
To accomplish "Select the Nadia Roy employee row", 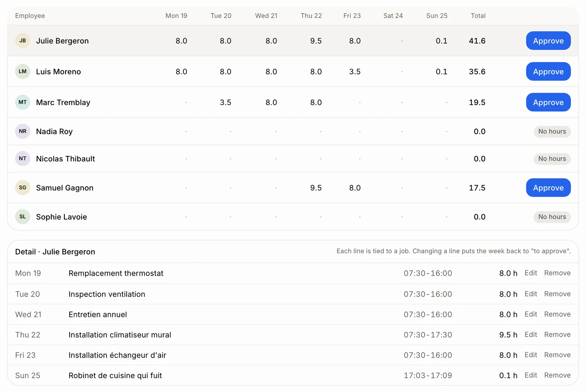I will pyautogui.click(x=293, y=131).
